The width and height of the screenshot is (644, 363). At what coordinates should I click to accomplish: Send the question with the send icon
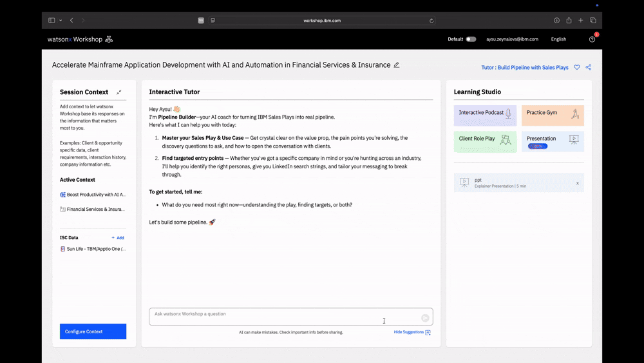pyautogui.click(x=425, y=318)
